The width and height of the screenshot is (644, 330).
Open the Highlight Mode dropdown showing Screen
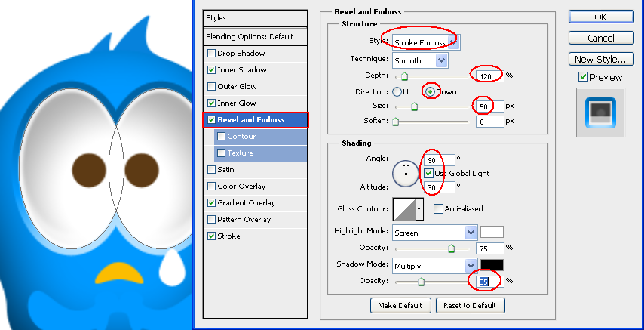(x=434, y=233)
